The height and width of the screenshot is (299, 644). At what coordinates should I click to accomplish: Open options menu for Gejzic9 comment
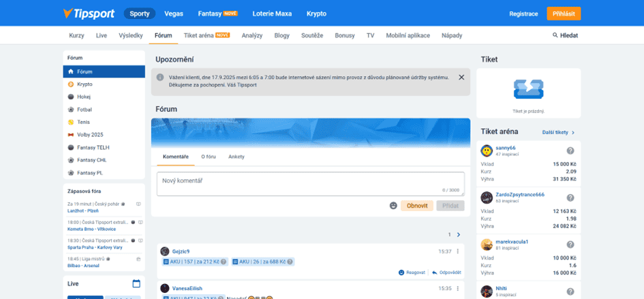457,251
